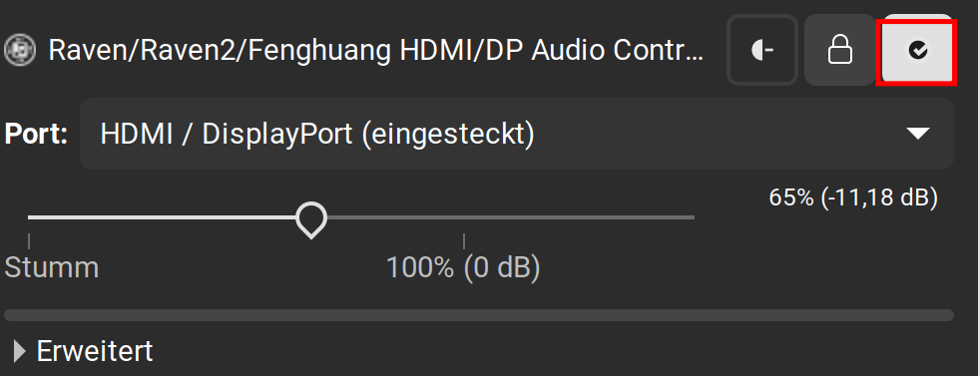980x376 pixels.
Task: Click the unfilled slider track right of handle
Action: click(511, 217)
